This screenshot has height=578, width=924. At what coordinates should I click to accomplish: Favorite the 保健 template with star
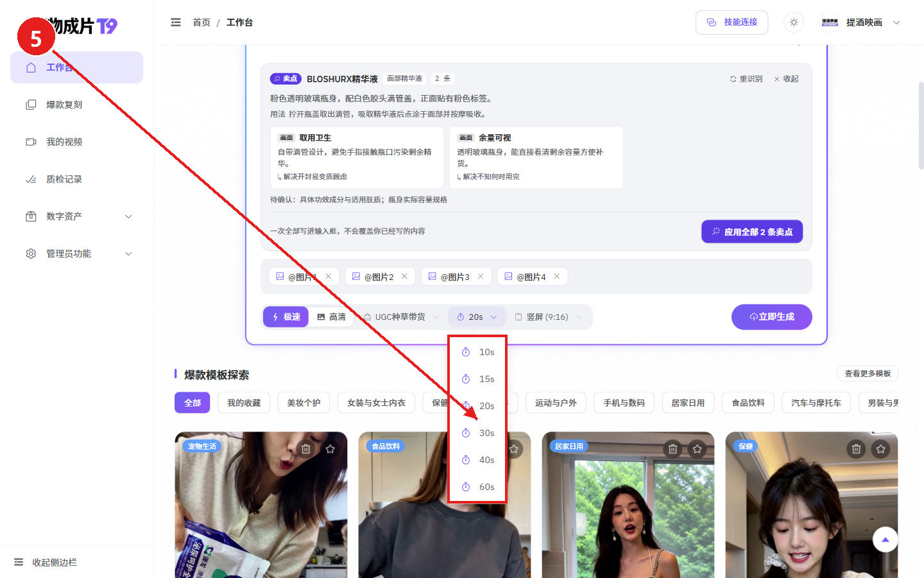[881, 450]
